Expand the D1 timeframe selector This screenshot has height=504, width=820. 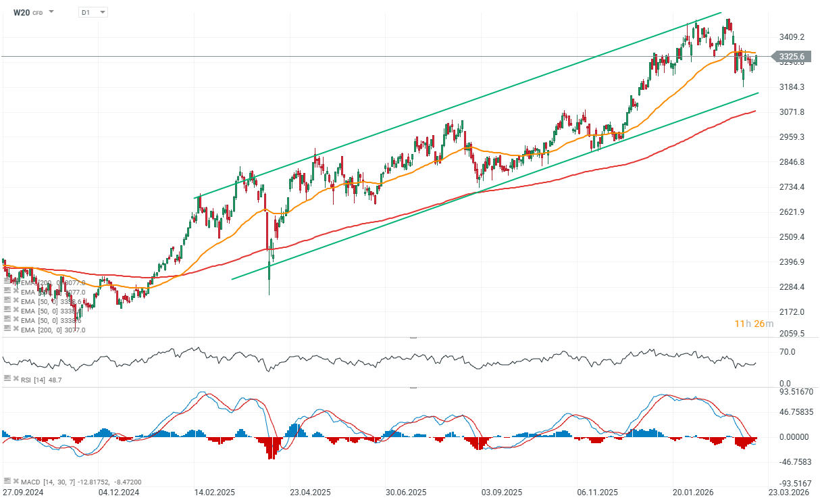[101, 12]
